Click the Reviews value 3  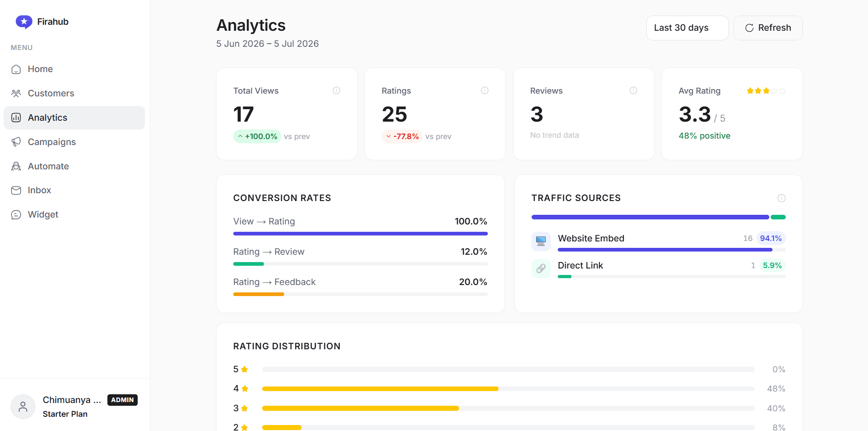[x=537, y=114]
